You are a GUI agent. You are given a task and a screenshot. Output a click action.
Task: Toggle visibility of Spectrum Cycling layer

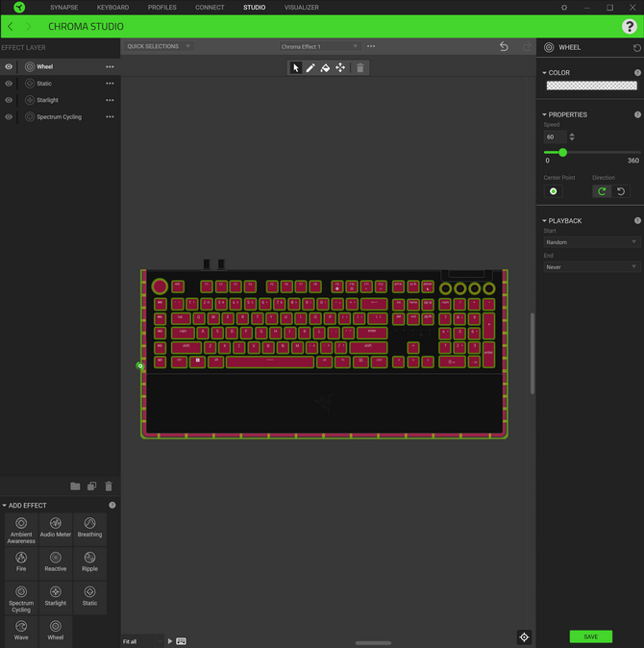pos(9,117)
